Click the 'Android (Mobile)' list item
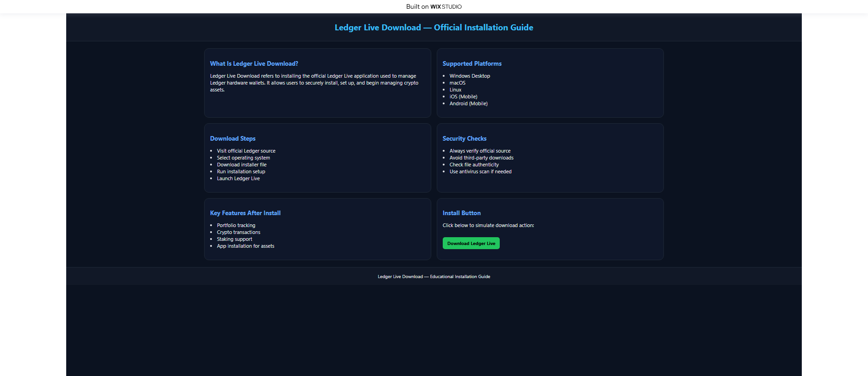The height and width of the screenshot is (376, 868). (x=468, y=103)
